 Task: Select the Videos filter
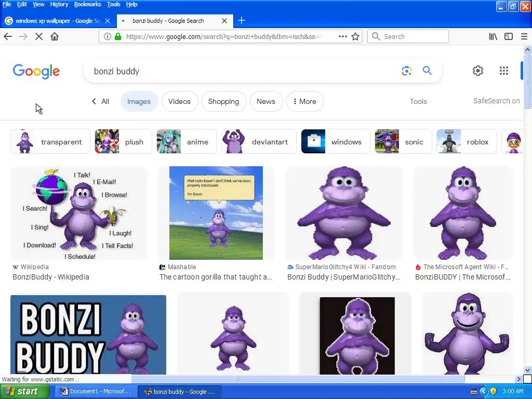click(179, 101)
